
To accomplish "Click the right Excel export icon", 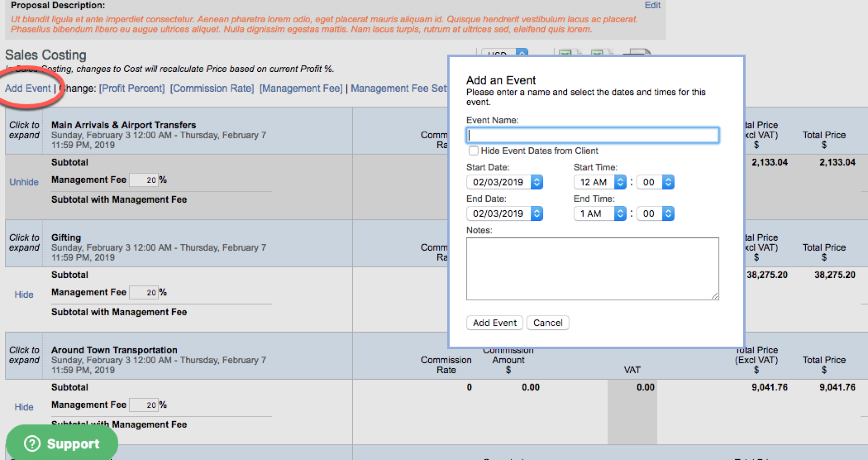I will tap(602, 53).
